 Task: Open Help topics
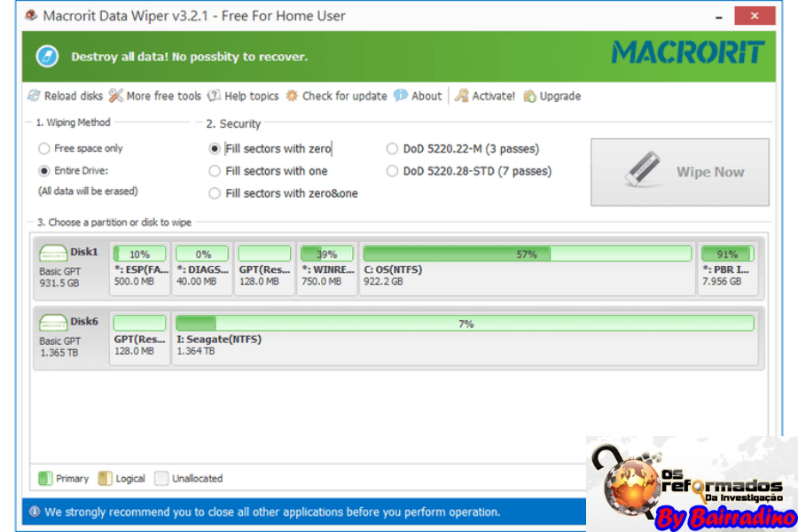click(x=243, y=96)
